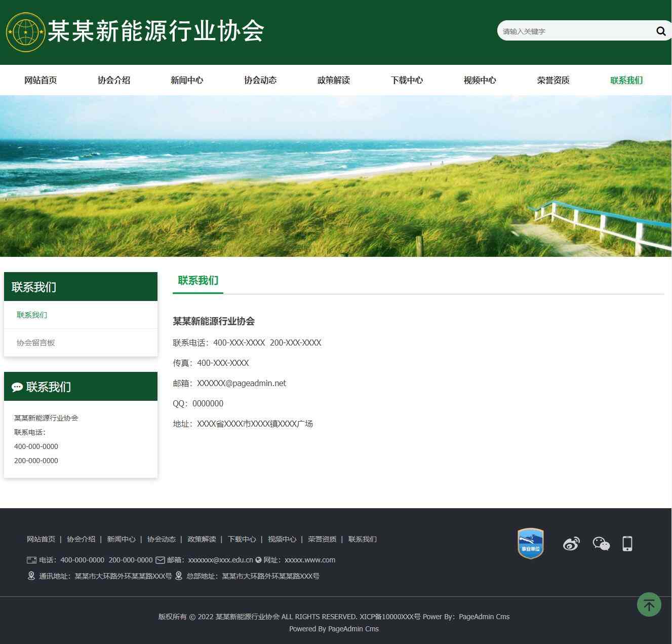Image resolution: width=672 pixels, height=644 pixels.
Task: Open the WeChat icon in footer
Action: tap(601, 543)
